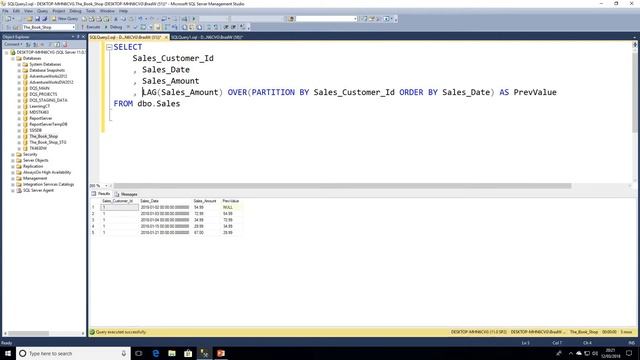This screenshot has width=640, height=360.
Task: Click the 67.00 Sales_Amount cell
Action: click(205, 233)
